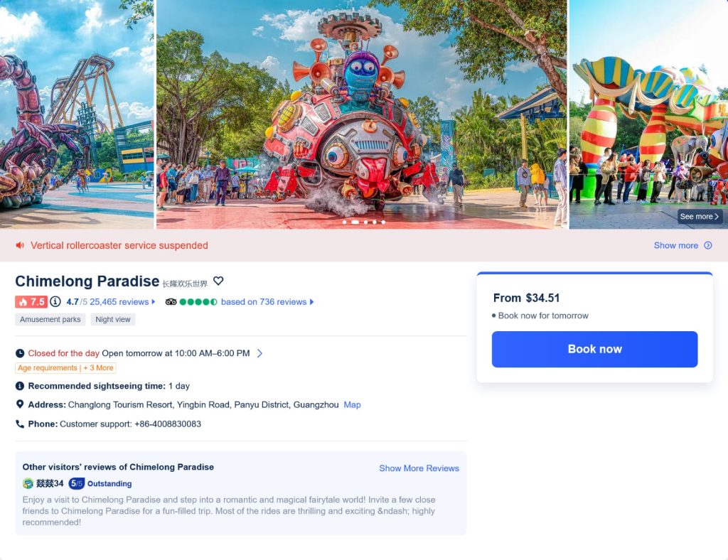Click the See more overlay on the rightmost photo
The width and height of the screenshot is (728, 560).
(699, 216)
